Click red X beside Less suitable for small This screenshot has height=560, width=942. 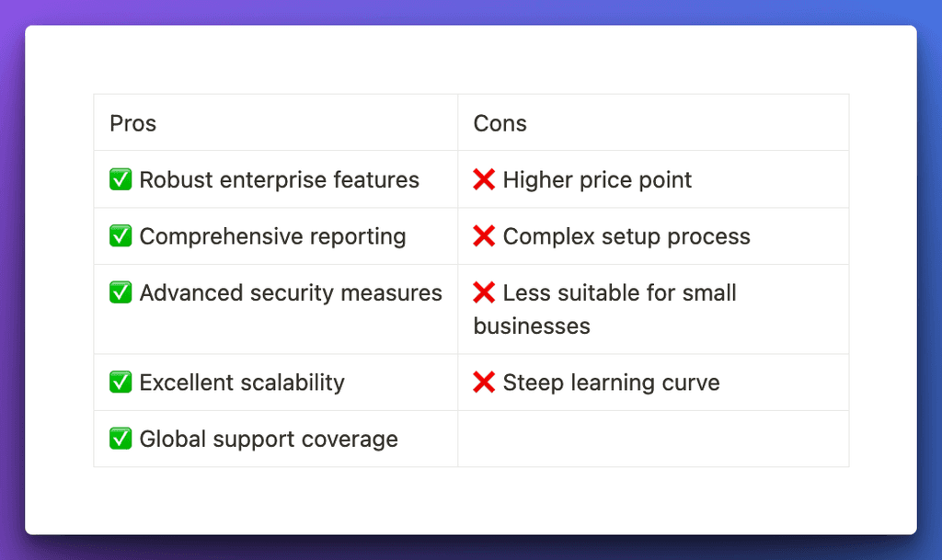484,292
